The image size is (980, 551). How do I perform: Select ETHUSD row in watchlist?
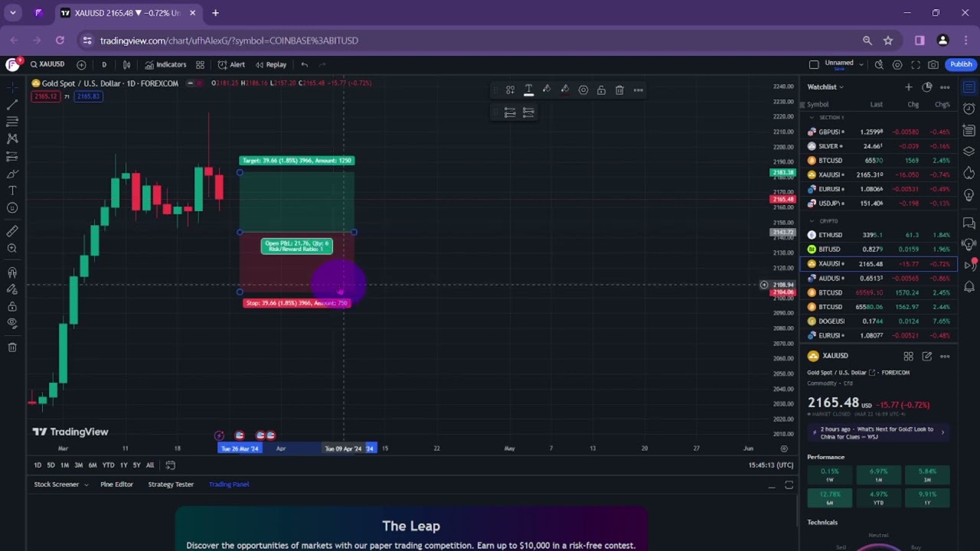(879, 235)
